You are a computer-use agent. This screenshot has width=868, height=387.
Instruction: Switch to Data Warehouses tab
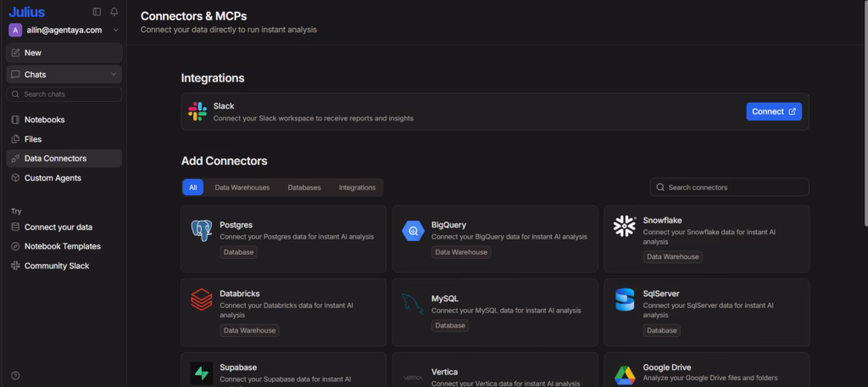pos(242,188)
